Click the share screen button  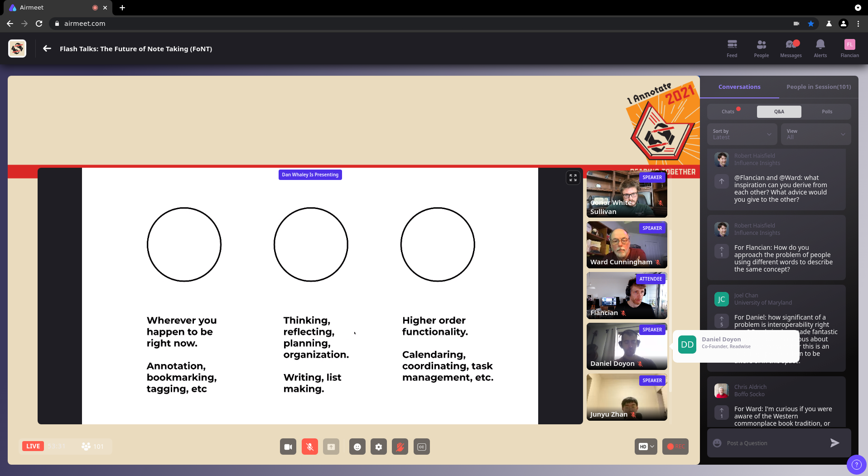click(331, 447)
